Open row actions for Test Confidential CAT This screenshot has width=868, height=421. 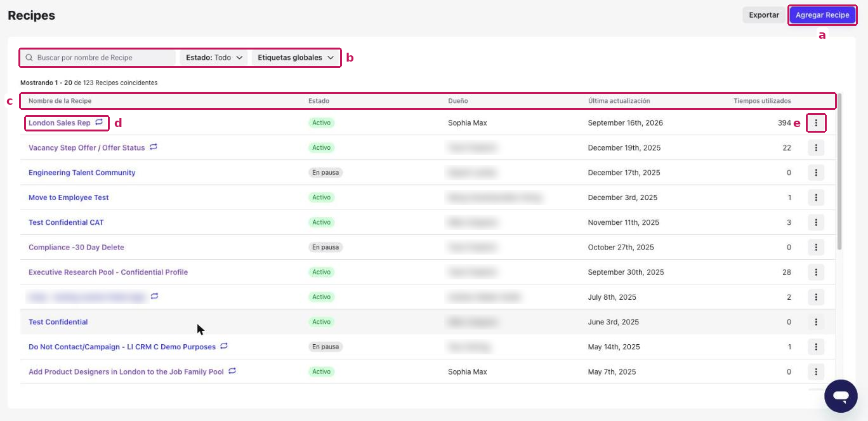(x=816, y=222)
